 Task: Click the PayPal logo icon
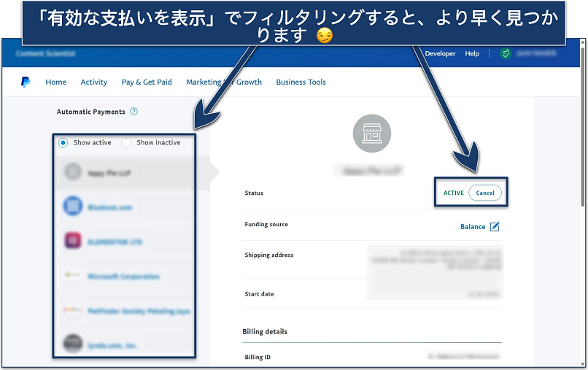click(26, 82)
